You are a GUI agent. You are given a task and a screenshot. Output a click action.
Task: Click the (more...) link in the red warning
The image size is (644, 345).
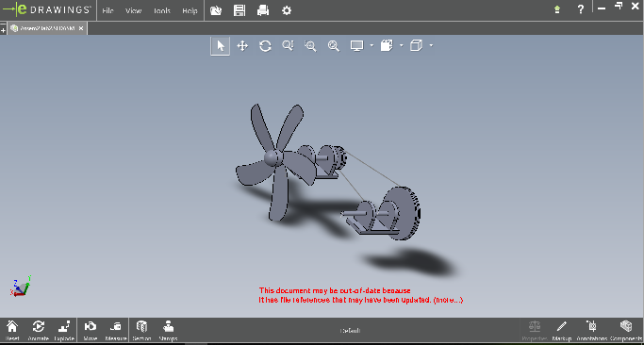(x=448, y=301)
